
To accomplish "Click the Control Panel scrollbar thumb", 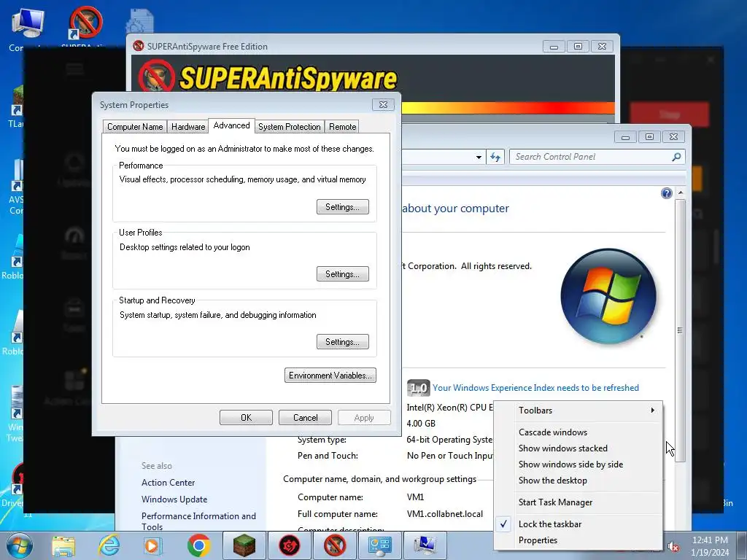I will pyautogui.click(x=681, y=330).
